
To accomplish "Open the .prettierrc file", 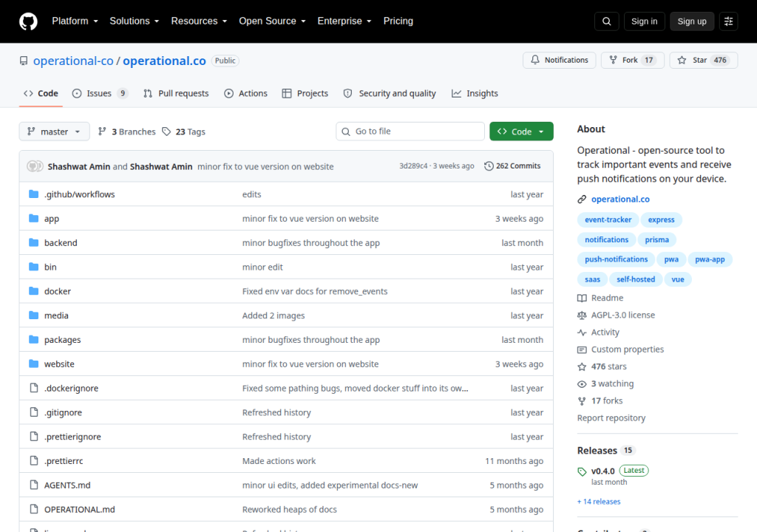I will coord(64,461).
